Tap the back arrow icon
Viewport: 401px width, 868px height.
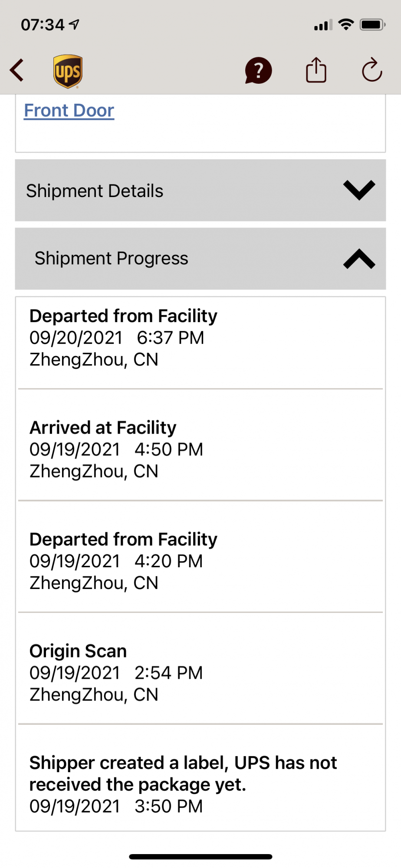[17, 71]
